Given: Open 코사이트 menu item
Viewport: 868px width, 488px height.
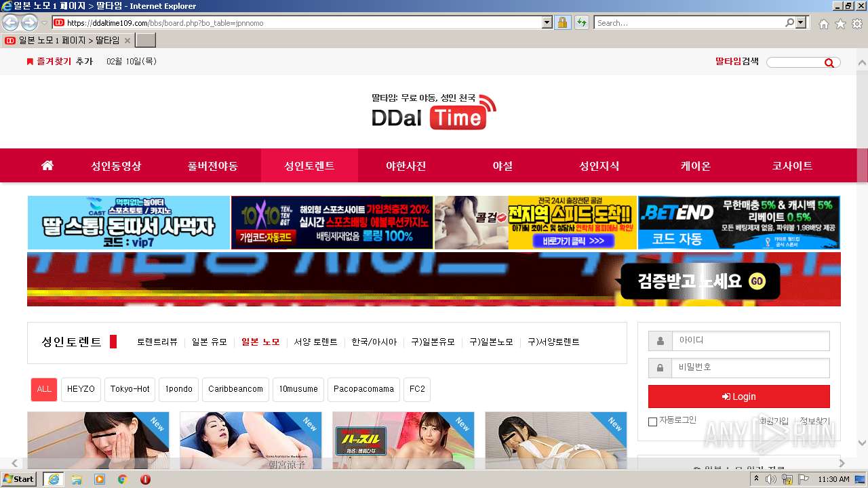Looking at the screenshot, I should click(792, 165).
